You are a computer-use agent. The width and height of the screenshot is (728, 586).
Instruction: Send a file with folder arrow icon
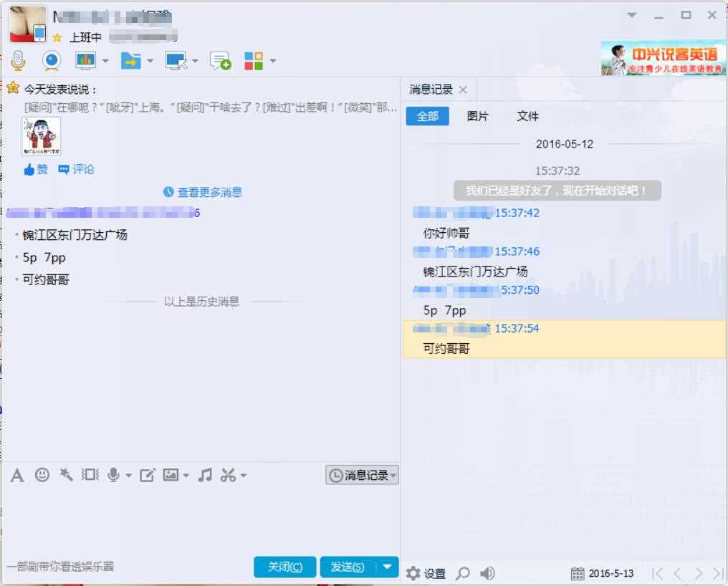coord(131,60)
